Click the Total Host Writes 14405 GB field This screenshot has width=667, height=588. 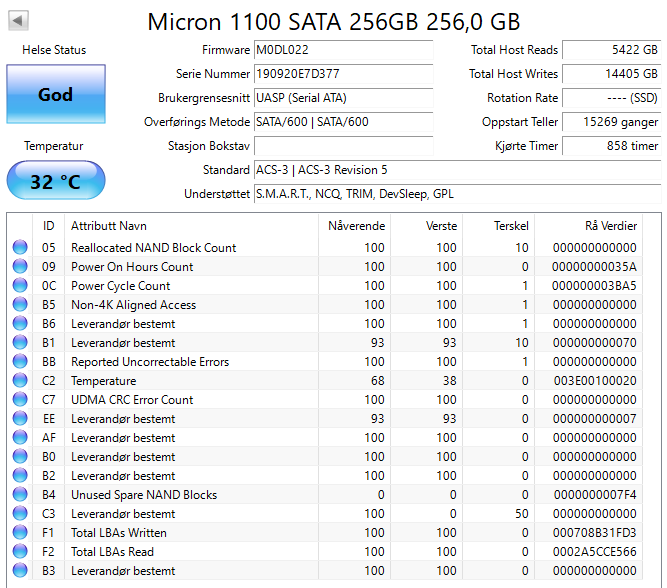point(611,74)
